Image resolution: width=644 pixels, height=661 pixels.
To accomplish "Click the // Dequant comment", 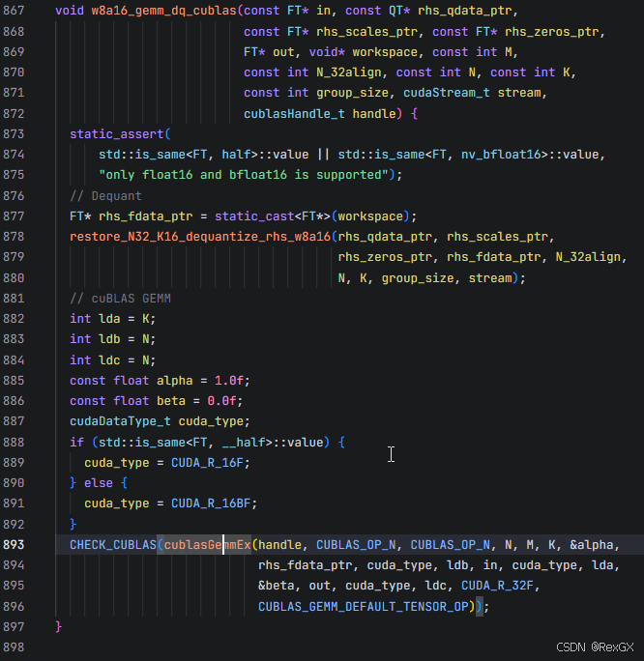I will click(105, 196).
